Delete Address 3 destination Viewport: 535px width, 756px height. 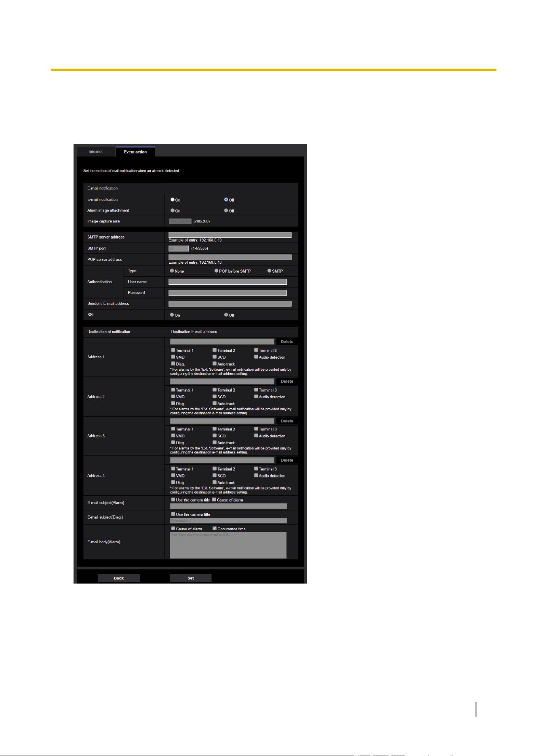pos(287,421)
